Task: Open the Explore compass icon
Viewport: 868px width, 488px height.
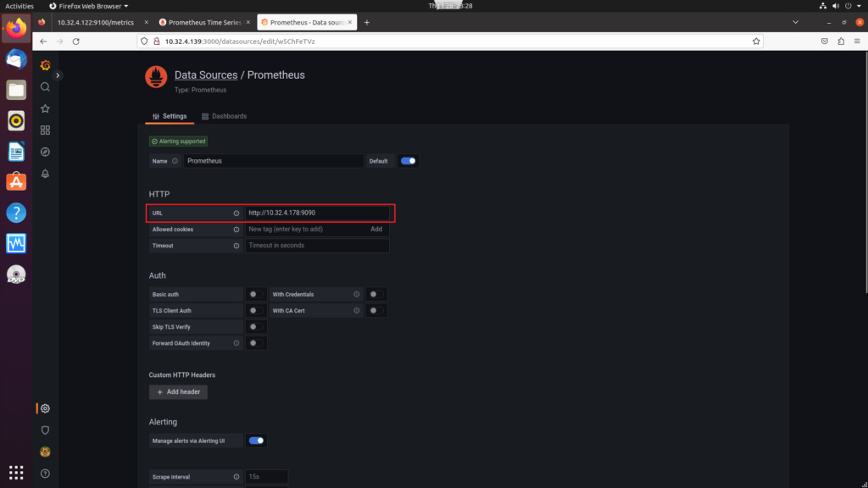Action: [46, 152]
